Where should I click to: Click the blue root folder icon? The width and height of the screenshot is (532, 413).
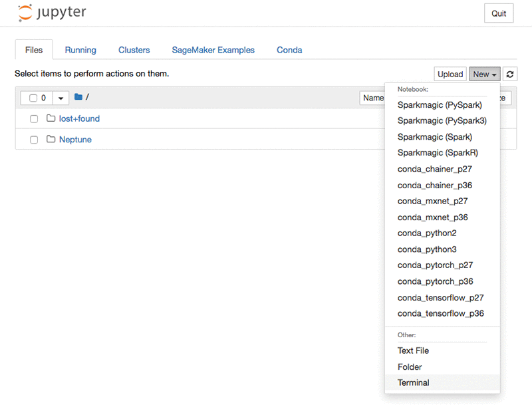coord(78,97)
